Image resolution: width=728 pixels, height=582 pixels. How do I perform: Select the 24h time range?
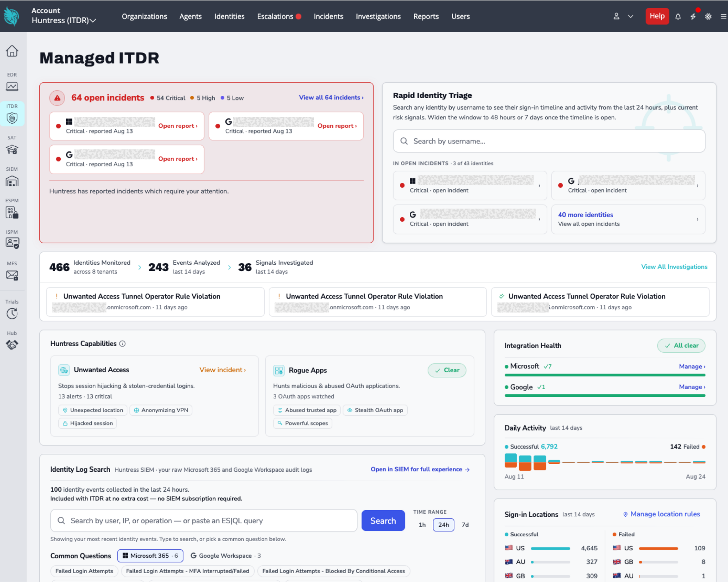443,525
